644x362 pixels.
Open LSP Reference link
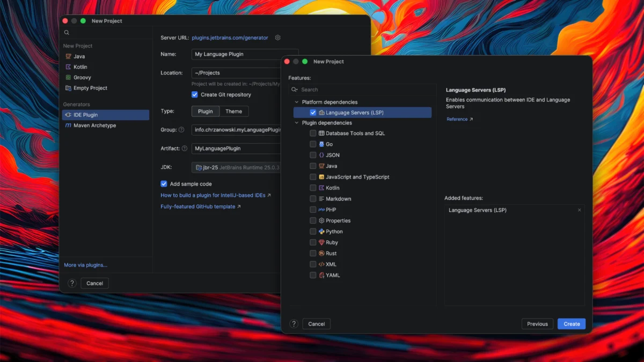(x=460, y=119)
